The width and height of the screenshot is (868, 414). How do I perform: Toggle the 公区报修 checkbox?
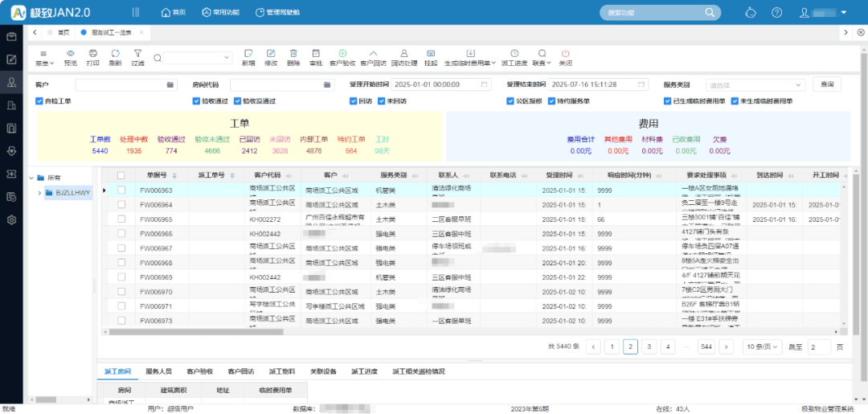(x=510, y=101)
